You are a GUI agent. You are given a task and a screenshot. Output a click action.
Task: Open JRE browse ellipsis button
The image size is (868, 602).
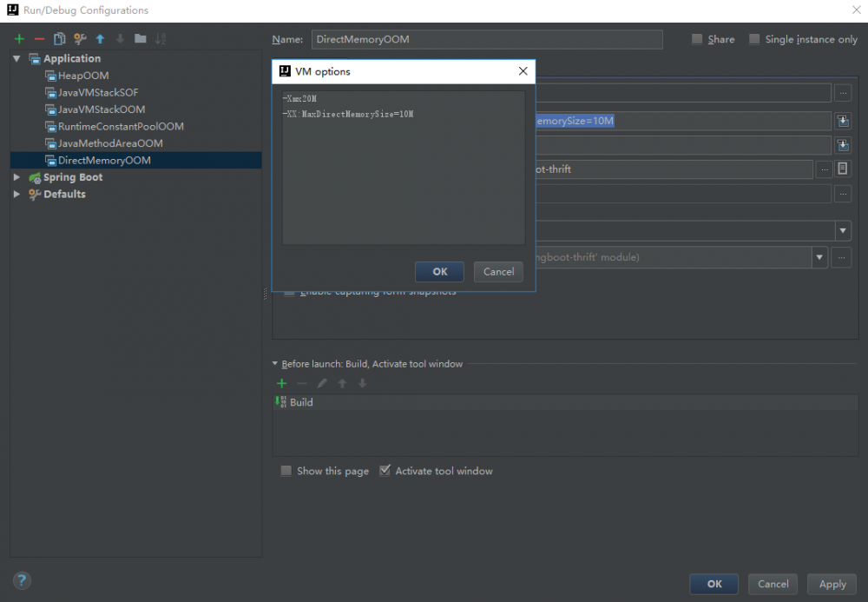tap(841, 257)
